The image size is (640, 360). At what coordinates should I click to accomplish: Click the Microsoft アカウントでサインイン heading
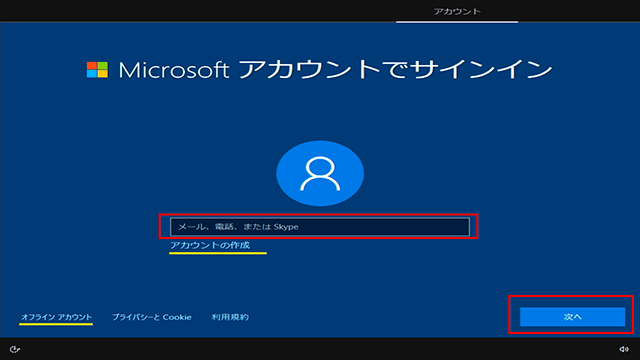(335, 70)
